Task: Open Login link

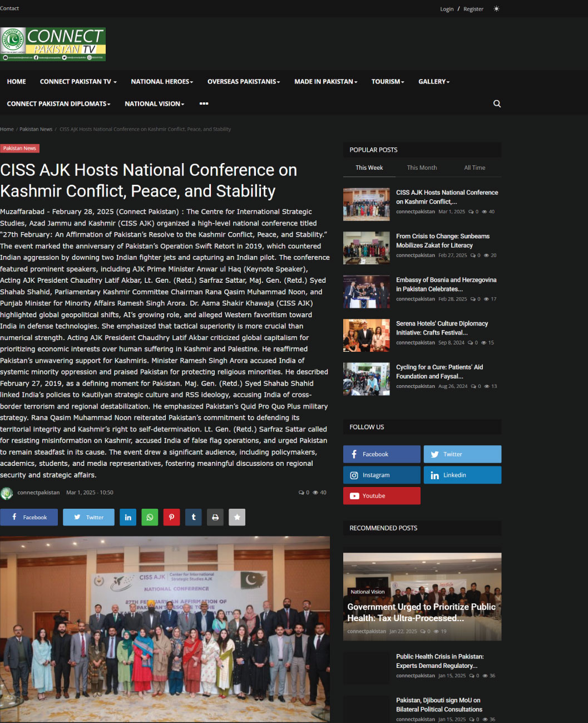Action: pyautogui.click(x=447, y=9)
